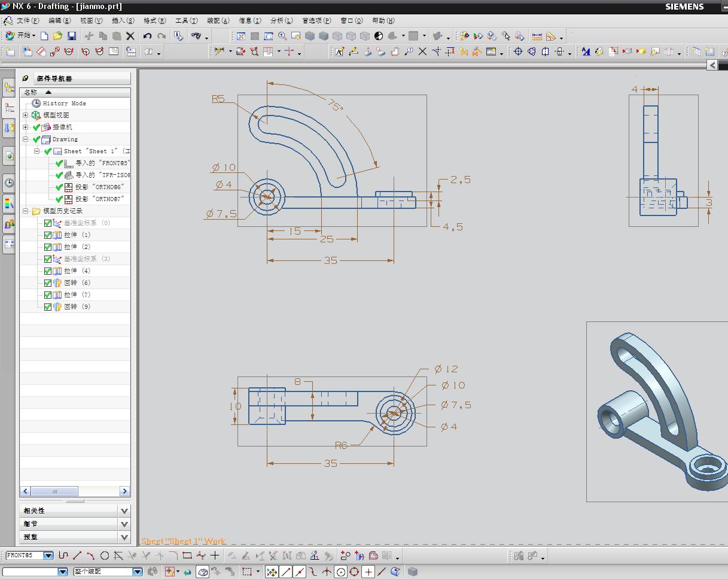Click the Annotation text note icon
The height and width of the screenshot is (580, 728).
pos(339,51)
